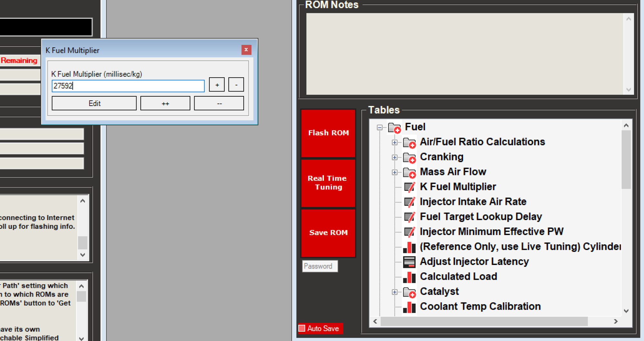Expand Air/Fuel Ratio Calculations
This screenshot has width=644, height=341.
(x=394, y=142)
